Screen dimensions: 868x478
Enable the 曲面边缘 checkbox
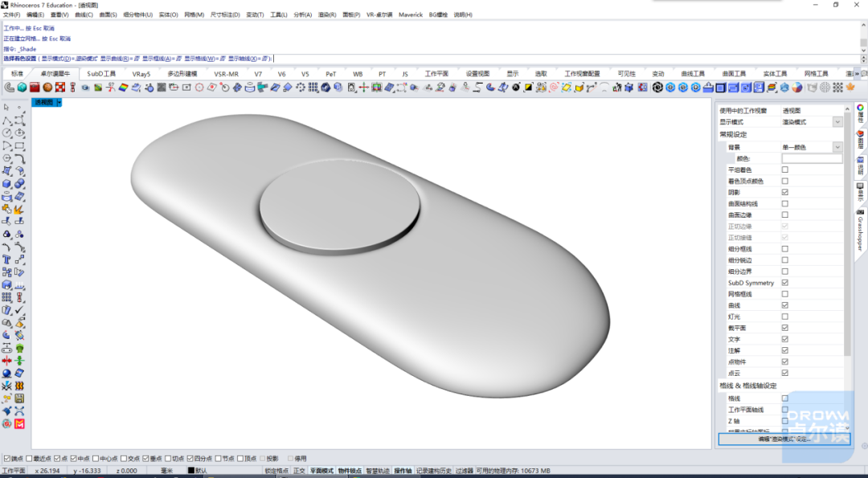pos(784,214)
